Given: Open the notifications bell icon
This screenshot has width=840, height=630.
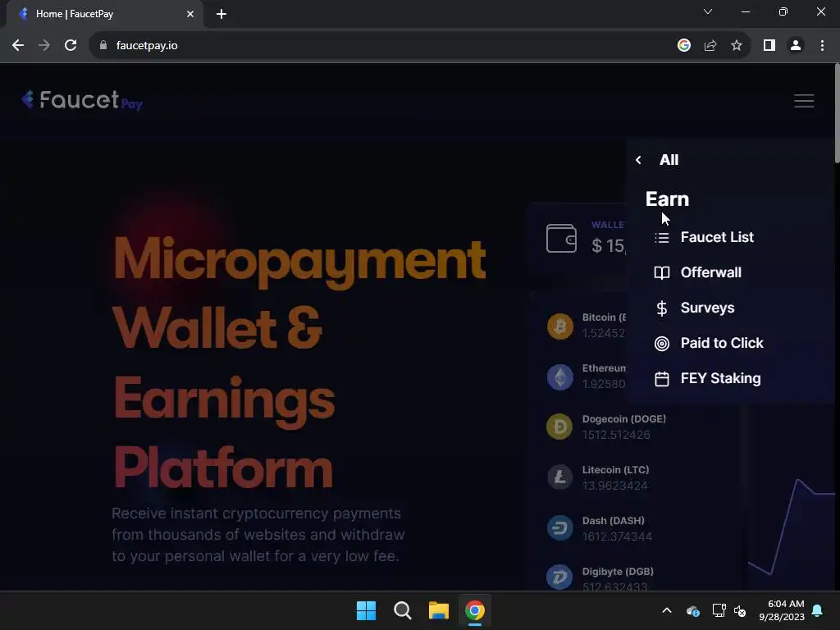Looking at the screenshot, I should pos(818,610).
